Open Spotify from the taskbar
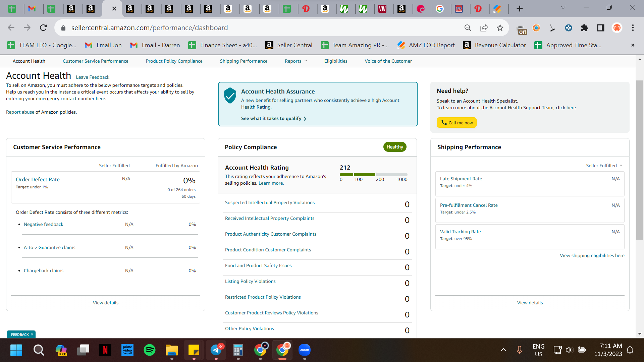The height and width of the screenshot is (362, 644). pyautogui.click(x=150, y=350)
